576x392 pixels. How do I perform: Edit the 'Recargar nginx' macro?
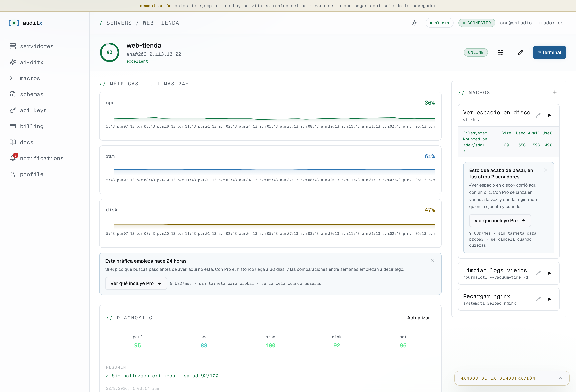pos(538,299)
